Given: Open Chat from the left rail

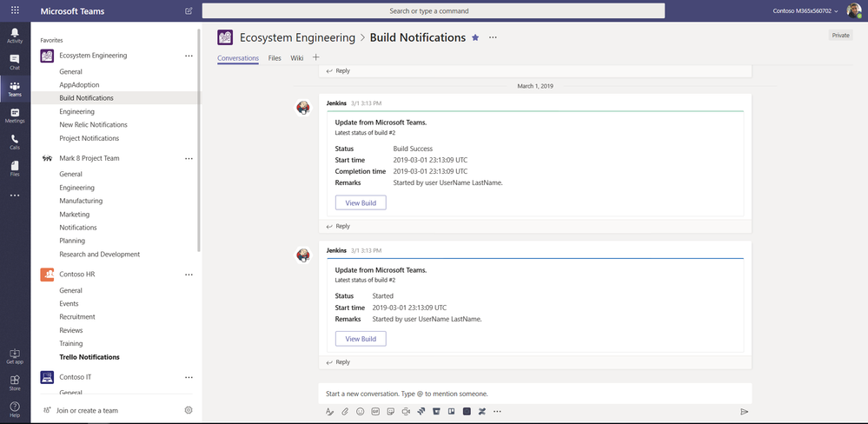Looking at the screenshot, I should 15,62.
